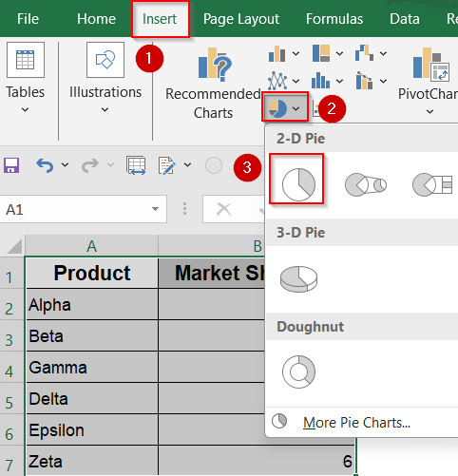458x476 pixels.
Task: Insert a waterfall or stock chart
Action: coord(364,53)
